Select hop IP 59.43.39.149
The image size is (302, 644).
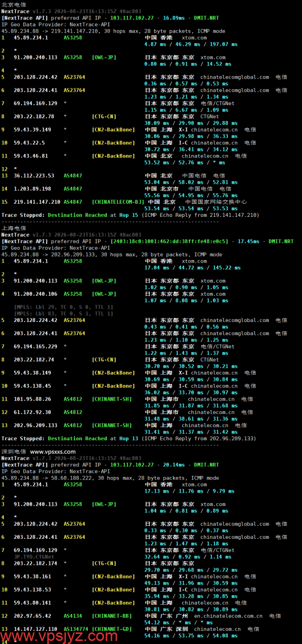(32, 129)
